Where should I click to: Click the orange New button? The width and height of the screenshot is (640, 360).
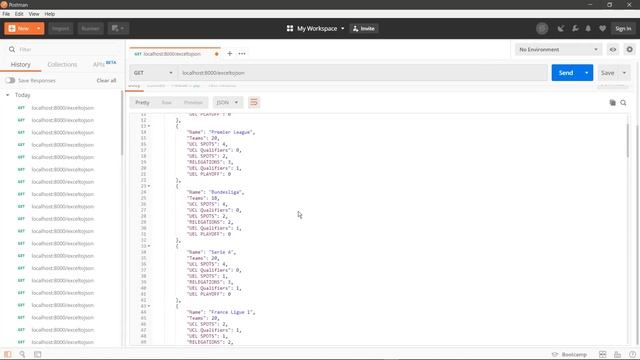[19, 29]
